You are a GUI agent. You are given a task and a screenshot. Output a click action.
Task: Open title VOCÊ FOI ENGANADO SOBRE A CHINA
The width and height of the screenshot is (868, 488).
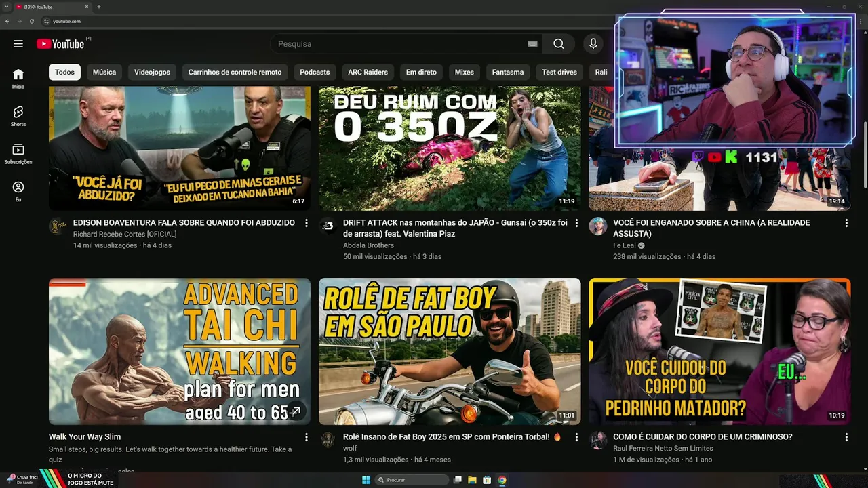click(x=711, y=228)
